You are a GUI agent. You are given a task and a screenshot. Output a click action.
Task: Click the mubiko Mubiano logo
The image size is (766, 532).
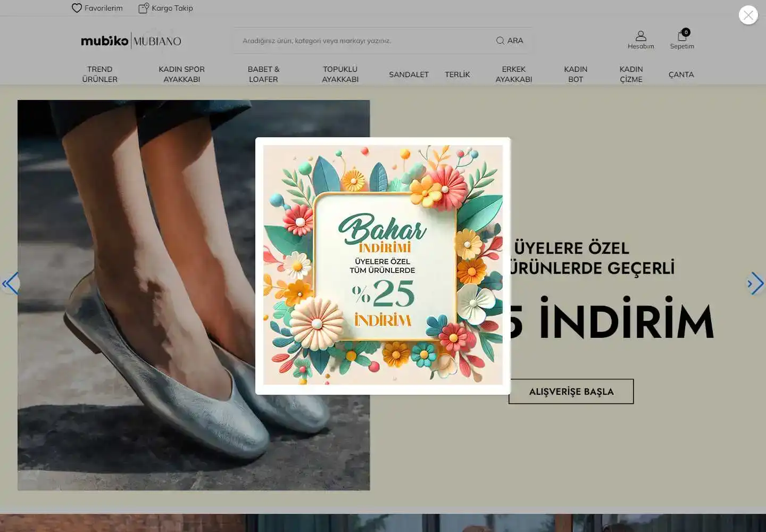131,40
